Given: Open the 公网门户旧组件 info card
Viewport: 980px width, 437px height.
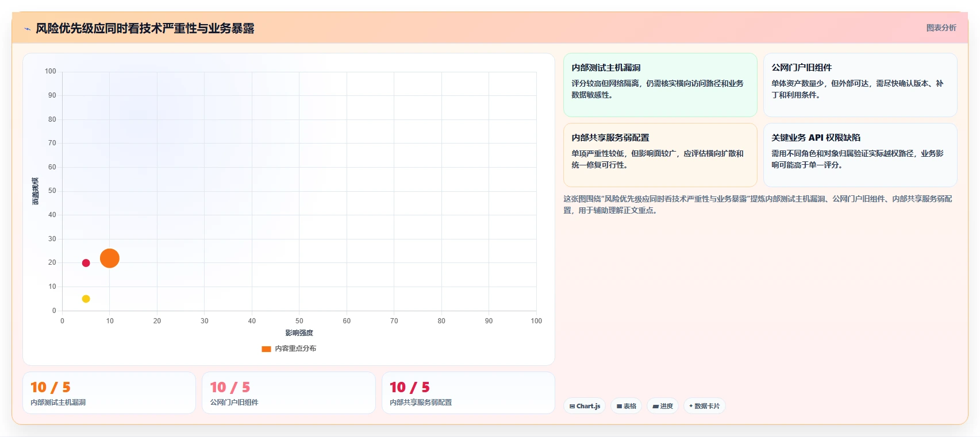Looking at the screenshot, I should (x=860, y=85).
